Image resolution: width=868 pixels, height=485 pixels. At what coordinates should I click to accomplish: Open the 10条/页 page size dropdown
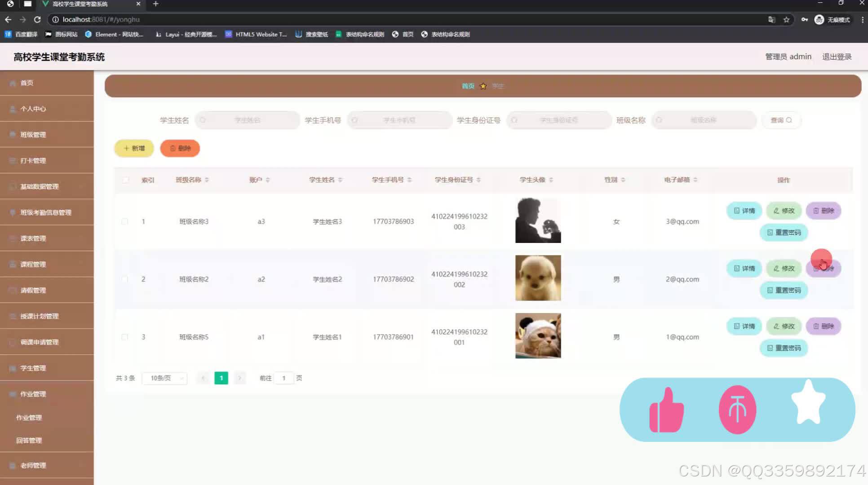click(x=165, y=378)
